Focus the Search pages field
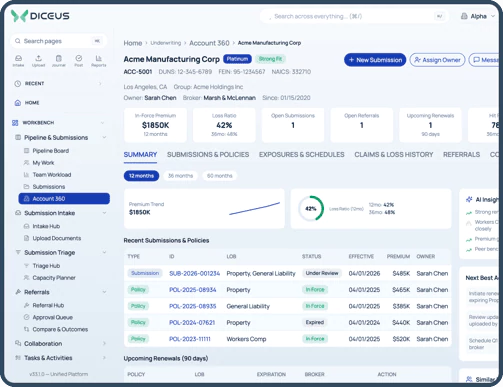This screenshot has width=503, height=387. pyautogui.click(x=59, y=41)
